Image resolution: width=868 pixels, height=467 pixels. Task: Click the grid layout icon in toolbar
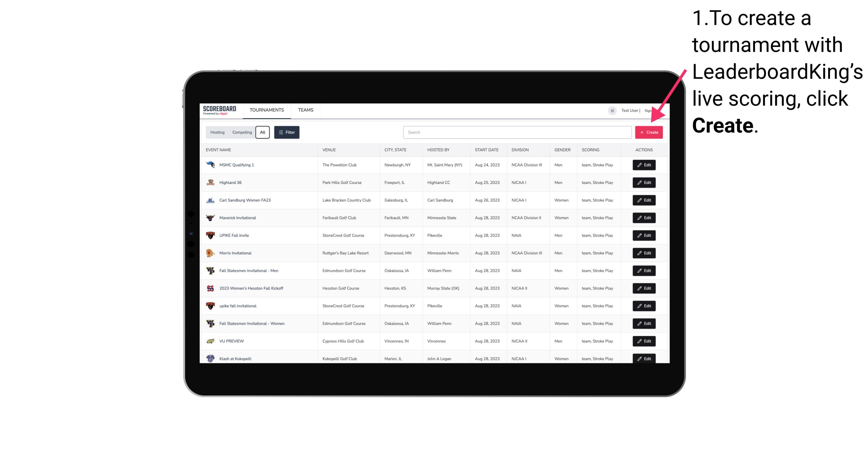coord(612,110)
